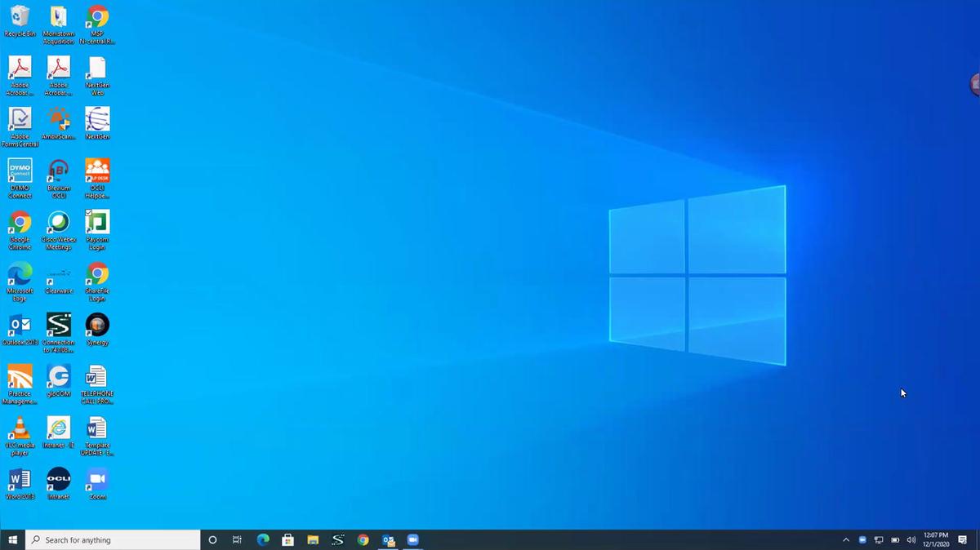The height and width of the screenshot is (550, 980).
Task: Click the 'Search for anything' taskbar box
Action: (x=114, y=540)
